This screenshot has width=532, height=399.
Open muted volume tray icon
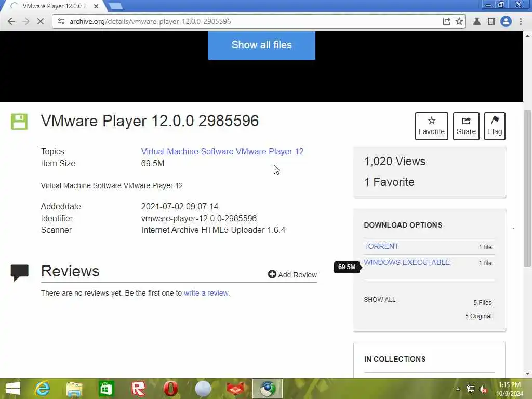point(483,389)
